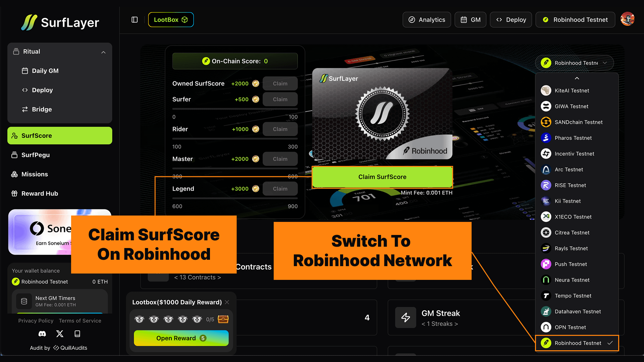Click the Rider tier progress bar
Screen dimensions: 644x362
[x=235, y=138]
